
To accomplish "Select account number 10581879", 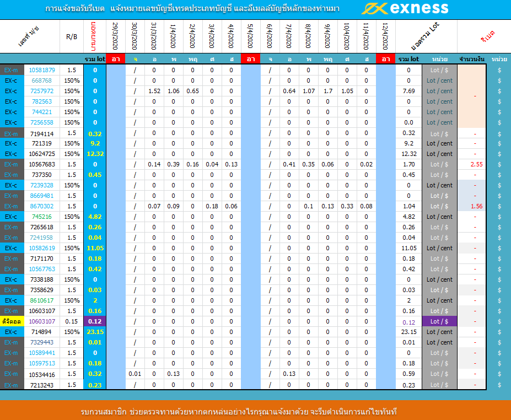I will pyautogui.click(x=42, y=70).
